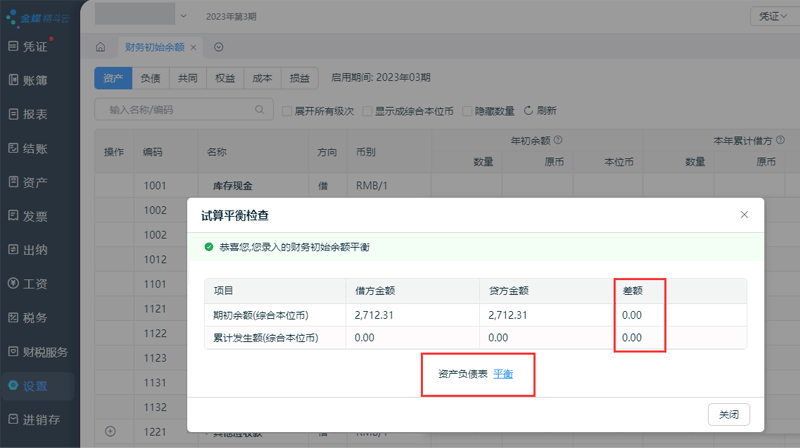The width and height of the screenshot is (800, 448).
Task: Open the 平衡 balance sheet link
Action: click(503, 373)
